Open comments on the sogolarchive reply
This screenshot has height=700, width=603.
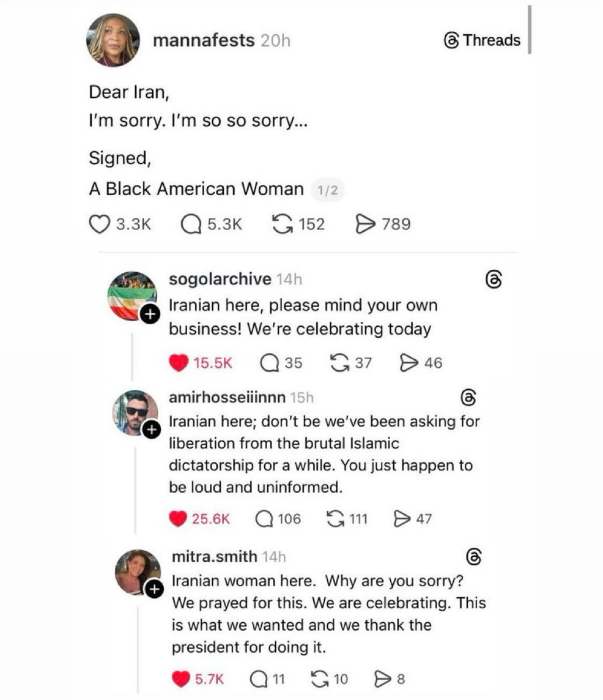click(x=270, y=363)
